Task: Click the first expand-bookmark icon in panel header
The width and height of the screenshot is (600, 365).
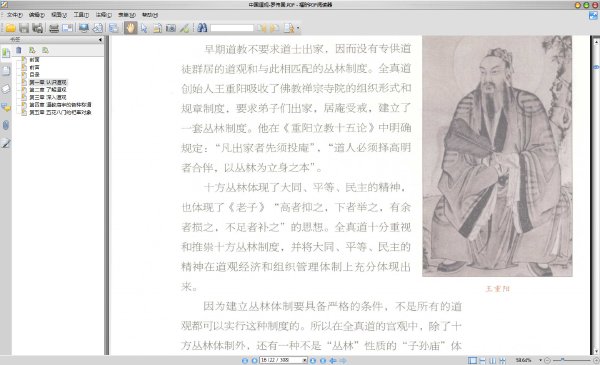Action: [x=32, y=50]
